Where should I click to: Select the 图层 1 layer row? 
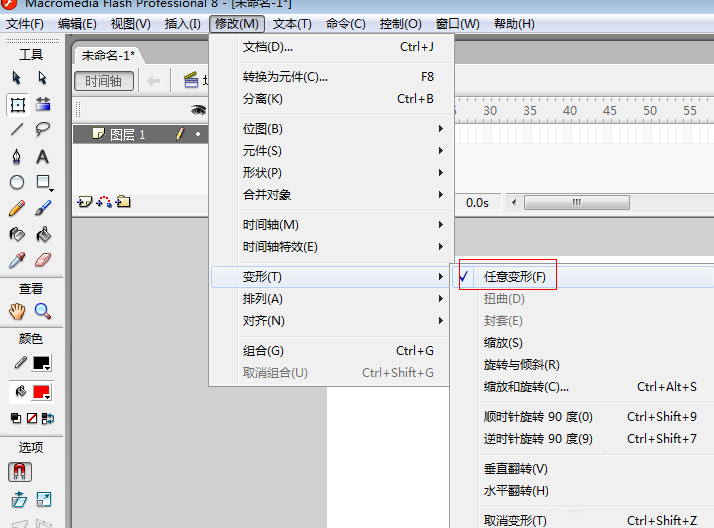click(x=140, y=134)
